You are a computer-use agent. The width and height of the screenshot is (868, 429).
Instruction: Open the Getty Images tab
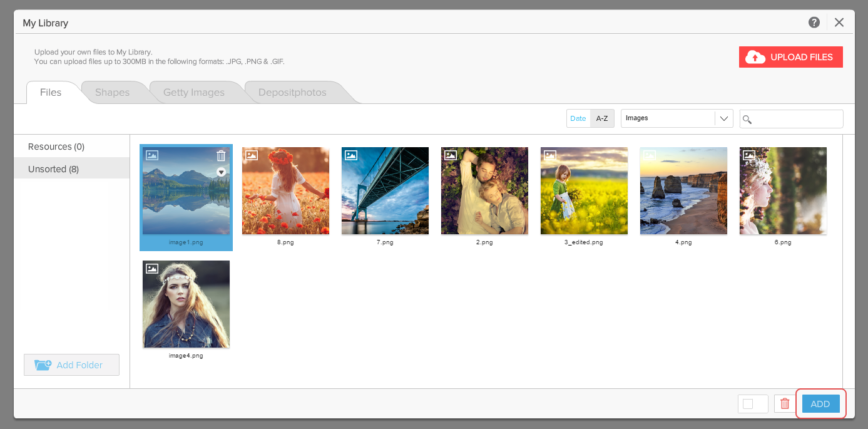point(193,93)
